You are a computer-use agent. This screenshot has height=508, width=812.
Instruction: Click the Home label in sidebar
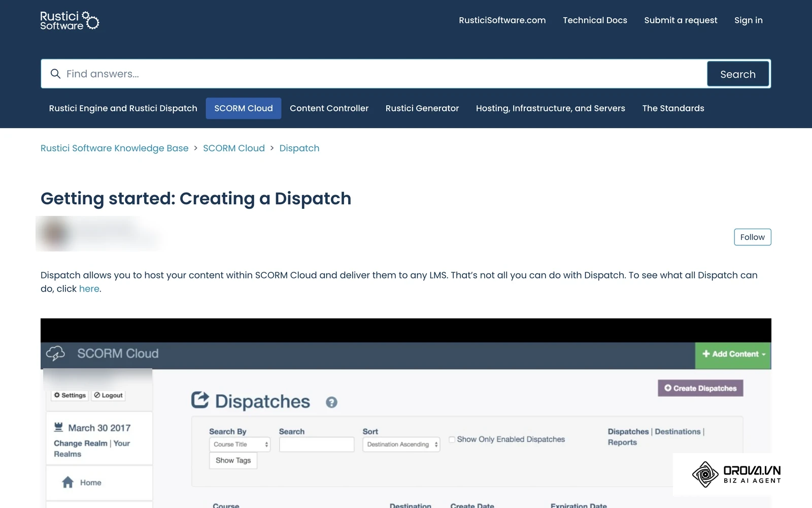pos(91,483)
